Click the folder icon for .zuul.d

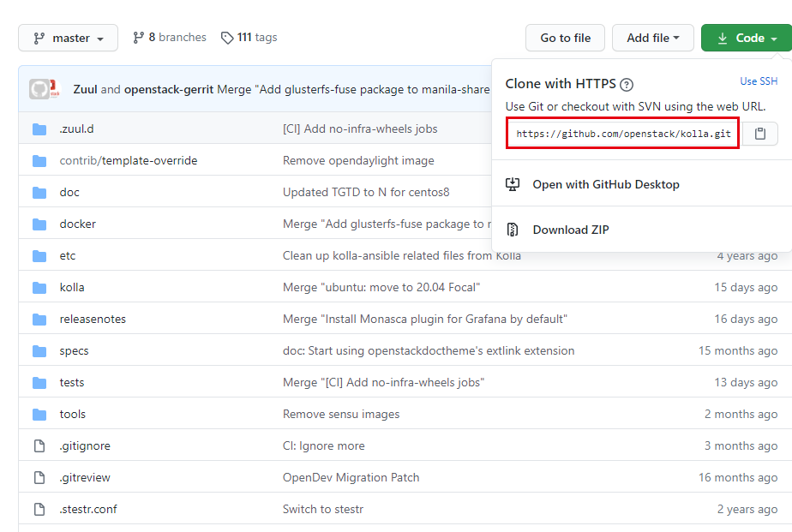(x=39, y=129)
